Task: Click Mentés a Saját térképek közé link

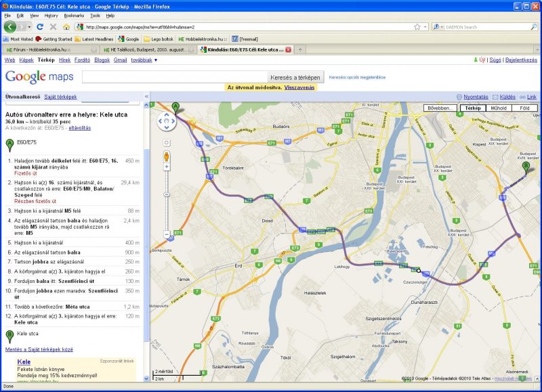Action: click(39, 349)
